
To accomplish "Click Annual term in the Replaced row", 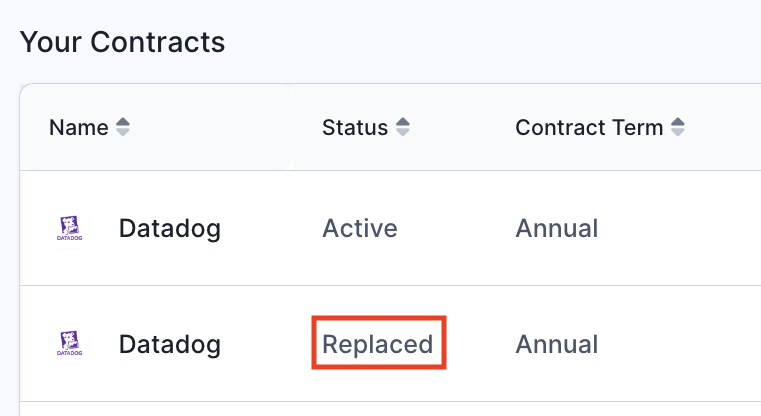I will [557, 344].
